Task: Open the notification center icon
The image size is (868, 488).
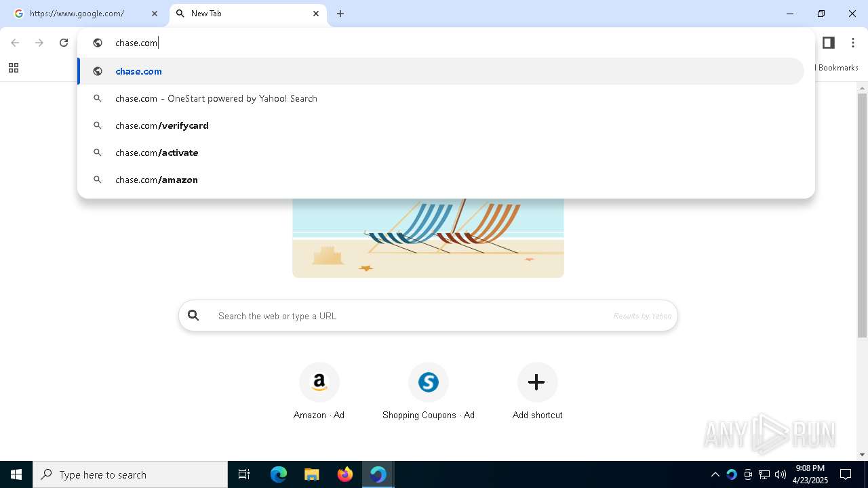Action: click(x=846, y=474)
